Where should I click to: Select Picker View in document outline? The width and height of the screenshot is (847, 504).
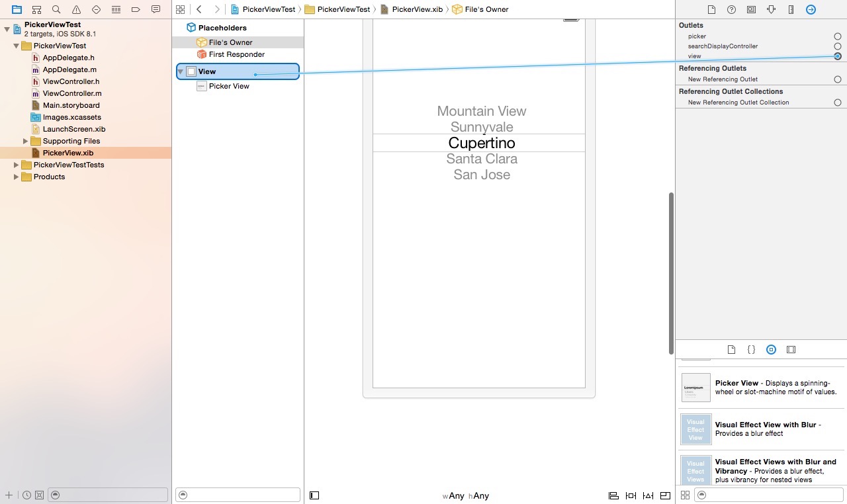pyautogui.click(x=229, y=86)
